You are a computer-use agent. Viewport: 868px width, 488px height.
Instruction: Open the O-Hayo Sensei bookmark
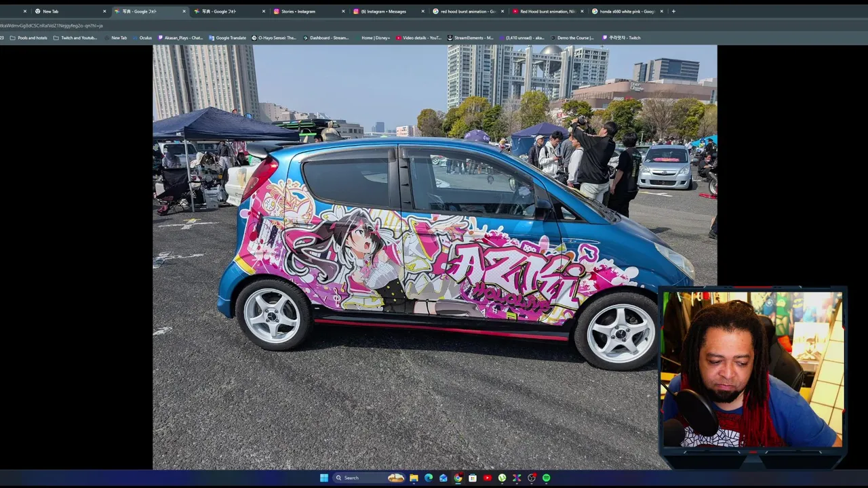pos(273,38)
